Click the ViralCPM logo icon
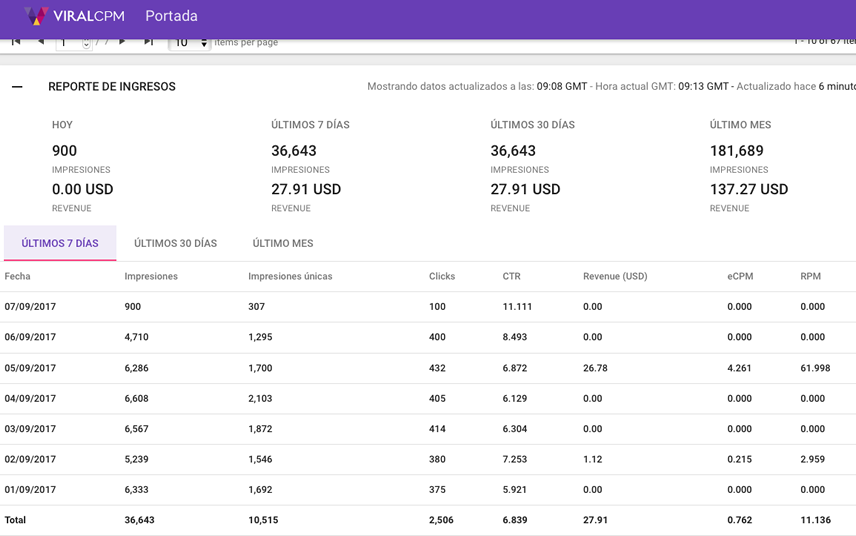 36,16
